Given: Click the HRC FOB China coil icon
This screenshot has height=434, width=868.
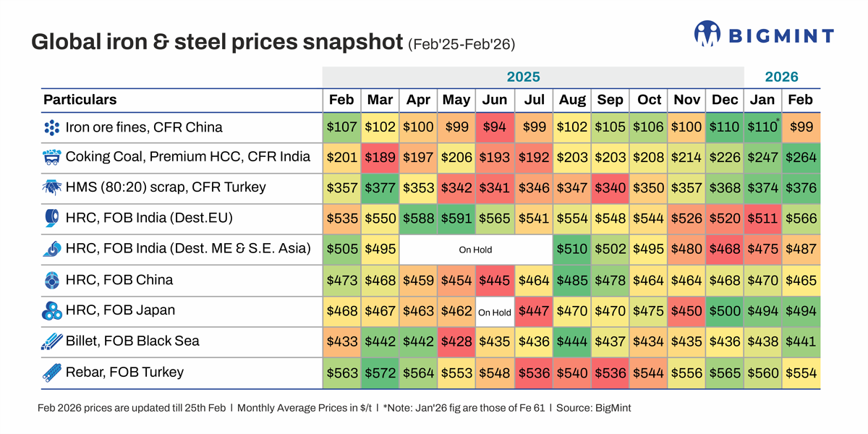Looking at the screenshot, I should (51, 280).
